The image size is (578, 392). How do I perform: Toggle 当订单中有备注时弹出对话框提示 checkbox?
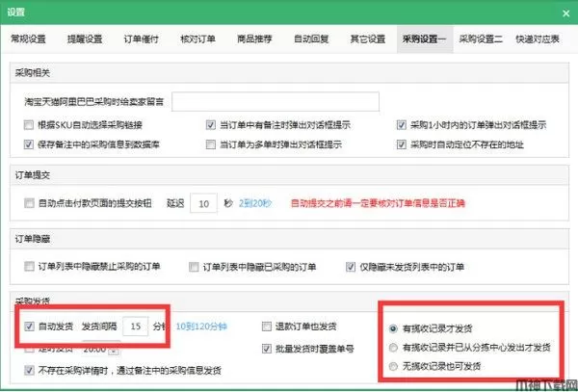point(210,125)
